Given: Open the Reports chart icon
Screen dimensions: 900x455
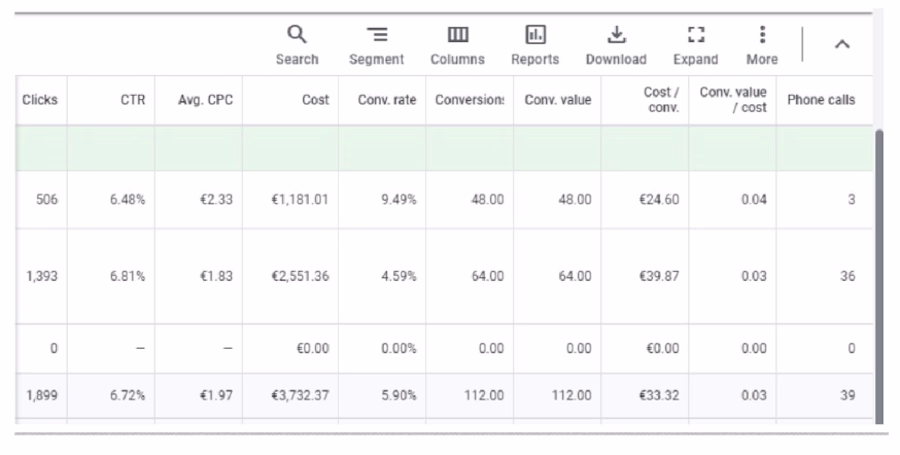Looking at the screenshot, I should (535, 45).
